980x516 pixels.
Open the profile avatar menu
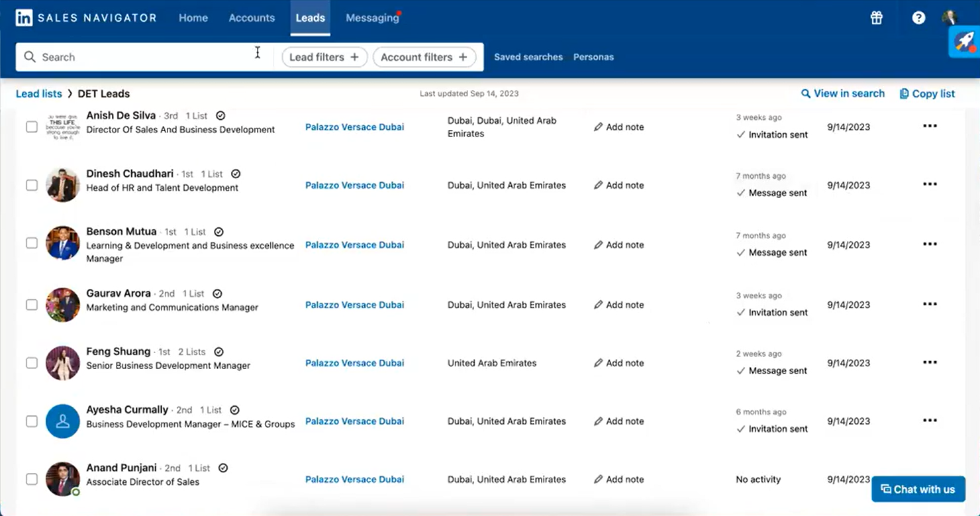950,18
